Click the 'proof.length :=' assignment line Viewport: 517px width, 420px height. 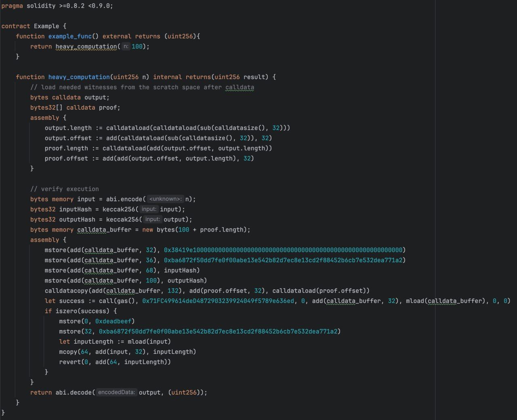158,148
